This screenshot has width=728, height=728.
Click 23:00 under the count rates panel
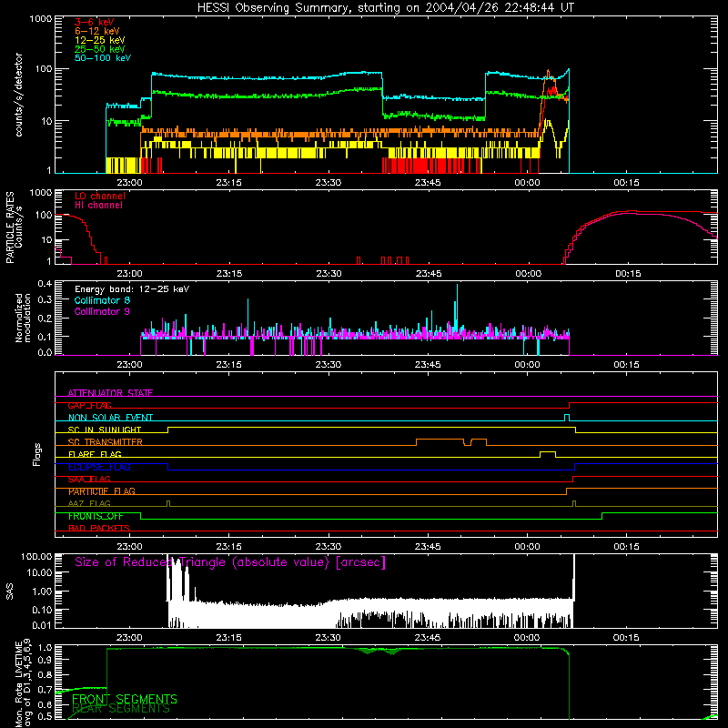coord(129,183)
